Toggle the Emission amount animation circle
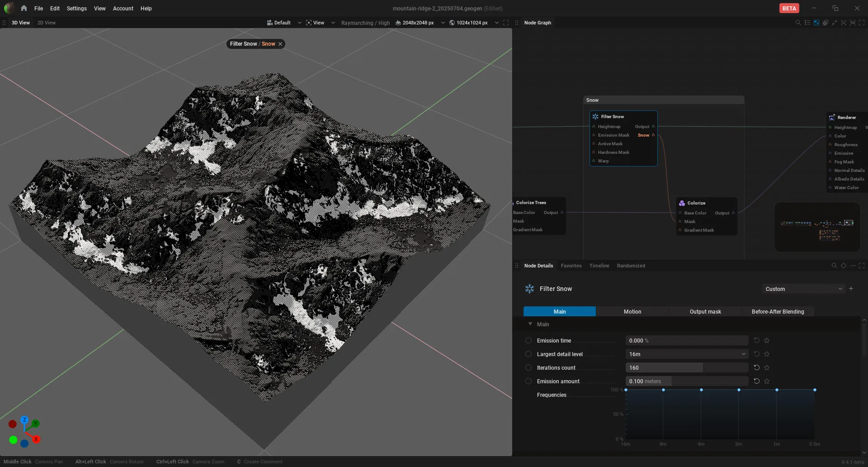Image resolution: width=868 pixels, height=467 pixels. pyautogui.click(x=528, y=381)
